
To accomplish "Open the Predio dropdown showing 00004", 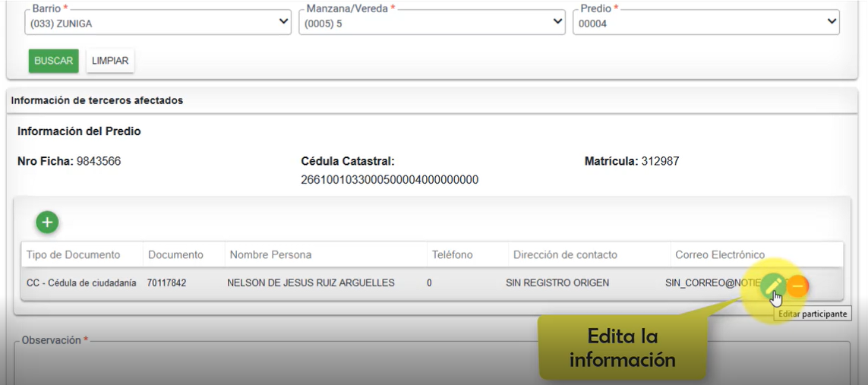I will pyautogui.click(x=706, y=23).
